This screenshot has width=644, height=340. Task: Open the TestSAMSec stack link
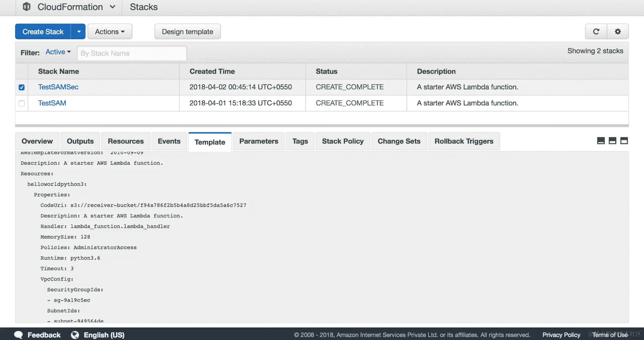(x=58, y=87)
